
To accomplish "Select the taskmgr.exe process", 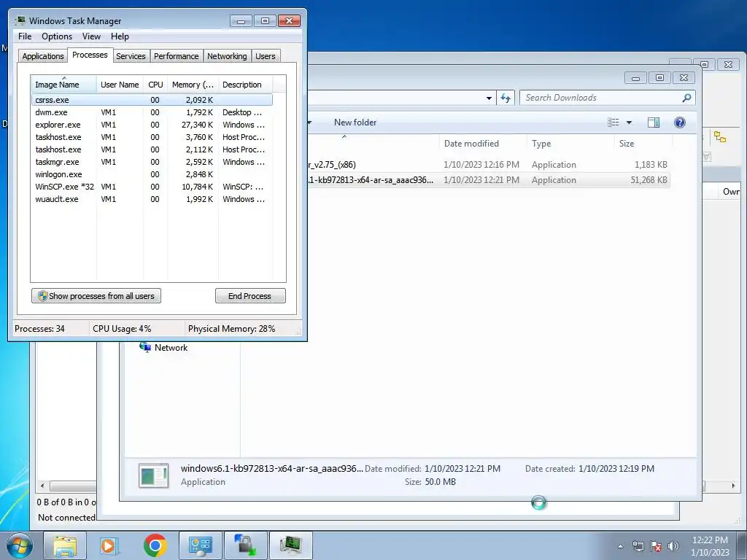I will coord(152,162).
